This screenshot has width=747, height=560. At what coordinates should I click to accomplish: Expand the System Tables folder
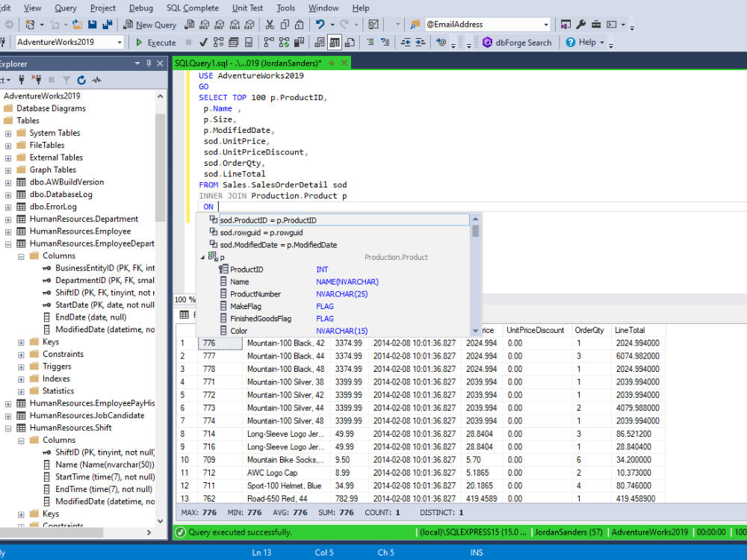(8, 134)
